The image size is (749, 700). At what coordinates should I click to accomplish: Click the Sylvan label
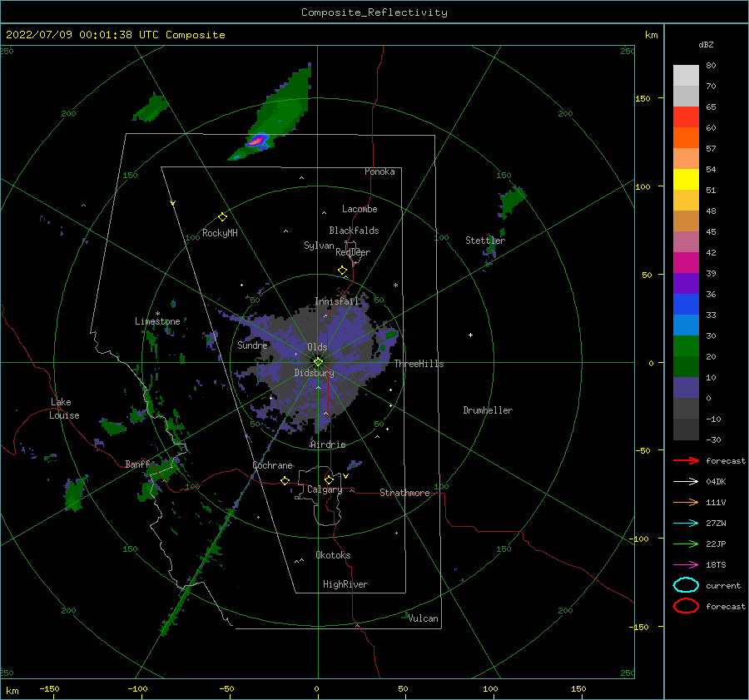click(319, 246)
